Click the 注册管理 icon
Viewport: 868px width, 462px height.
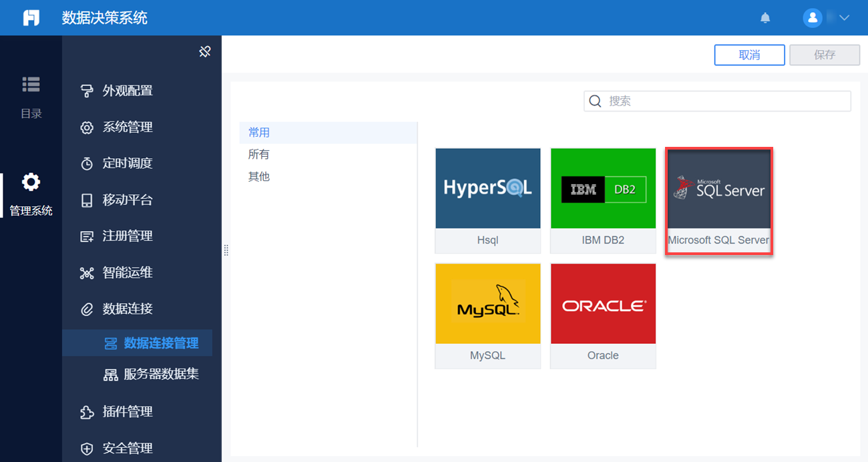click(x=87, y=236)
